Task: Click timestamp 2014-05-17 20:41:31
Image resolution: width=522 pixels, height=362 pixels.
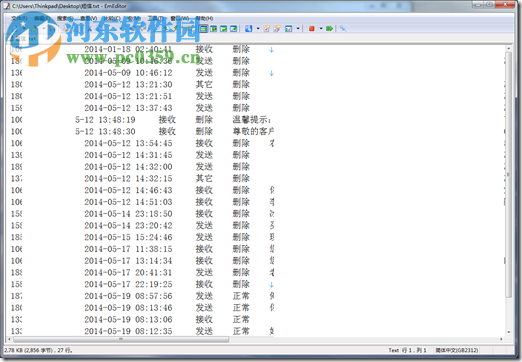Action: (x=128, y=273)
